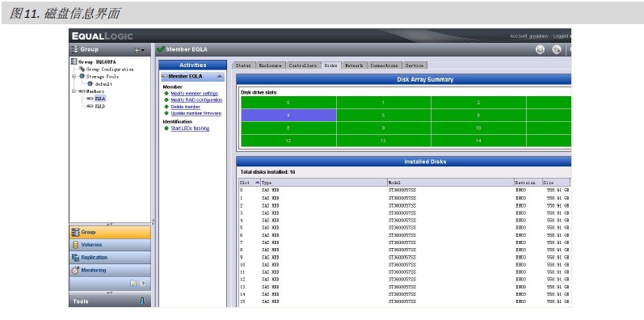Image resolution: width=644 pixels, height=320 pixels.
Task: Open the tree view options dropdown in Group header
Action: coord(139,50)
